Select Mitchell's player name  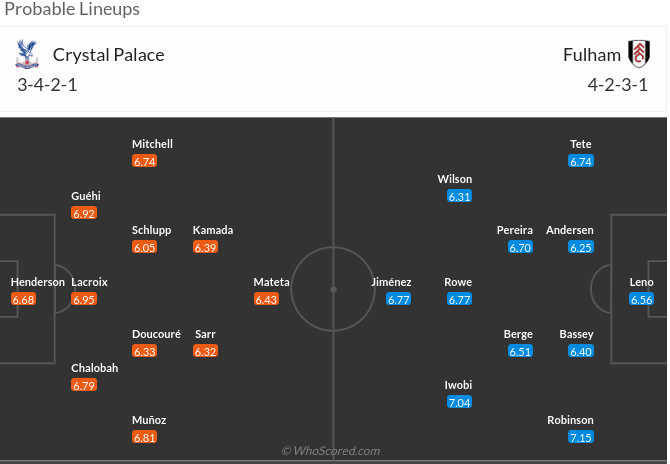pyautogui.click(x=152, y=144)
